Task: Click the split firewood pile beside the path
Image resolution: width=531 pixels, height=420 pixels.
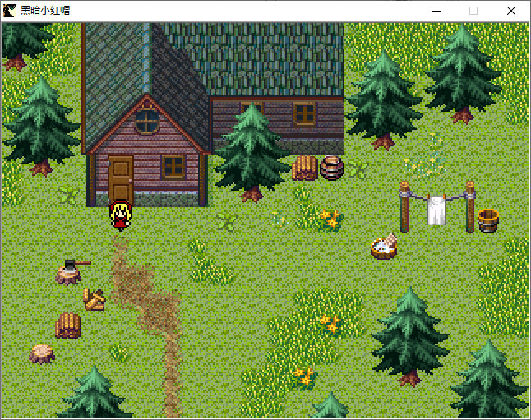Action: pos(94,298)
